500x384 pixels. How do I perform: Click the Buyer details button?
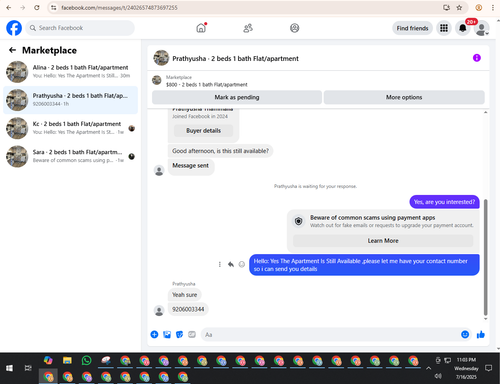(x=203, y=131)
